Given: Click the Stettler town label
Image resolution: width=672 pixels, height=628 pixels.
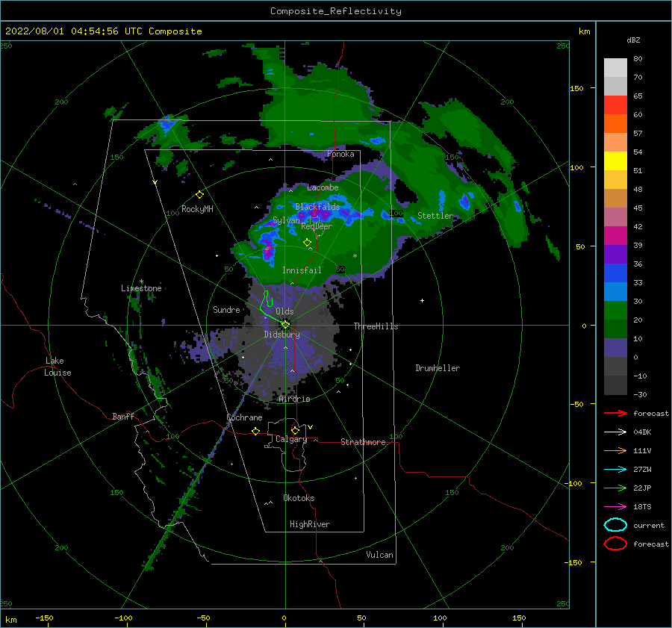Looking at the screenshot, I should (435, 216).
